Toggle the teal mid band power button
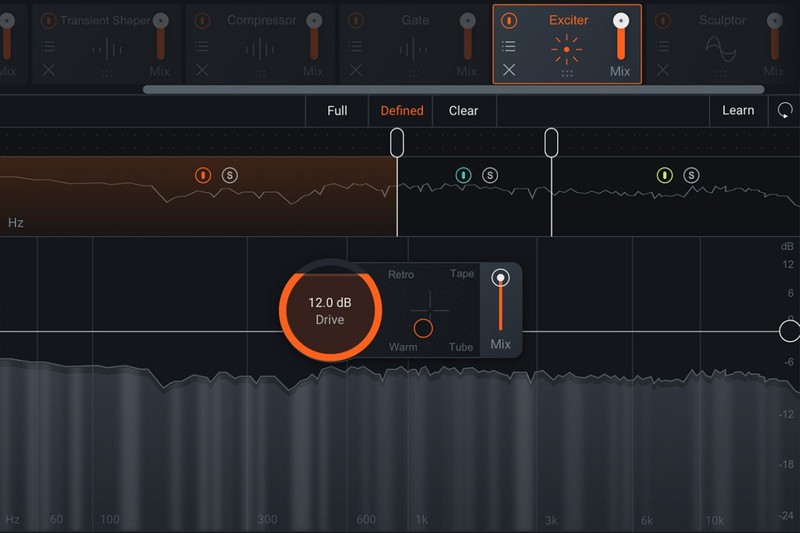The image size is (800, 533). 463,175
